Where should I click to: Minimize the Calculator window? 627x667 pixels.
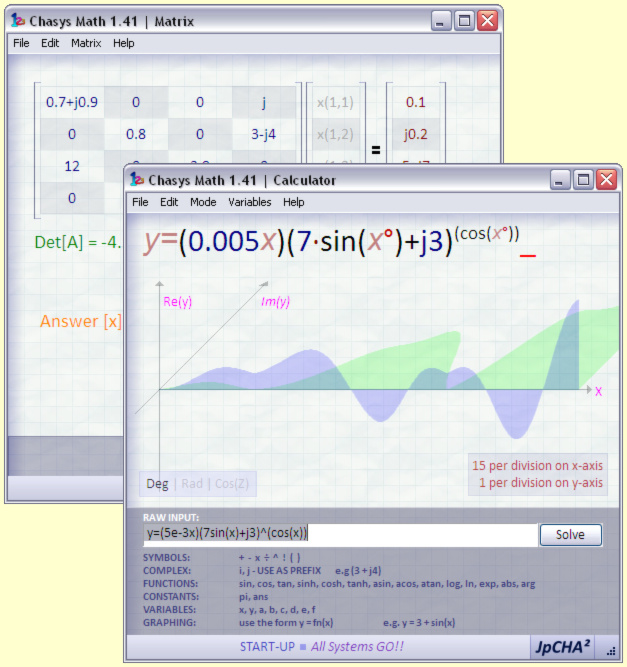tap(559, 180)
